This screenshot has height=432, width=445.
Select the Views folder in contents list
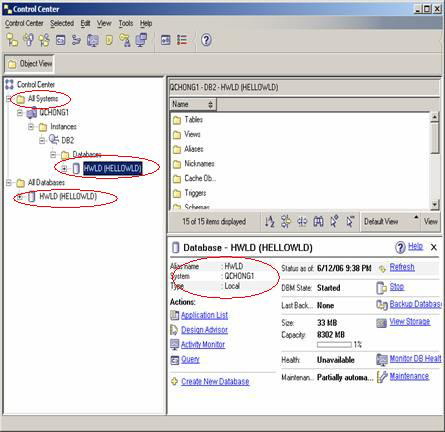tap(187, 134)
